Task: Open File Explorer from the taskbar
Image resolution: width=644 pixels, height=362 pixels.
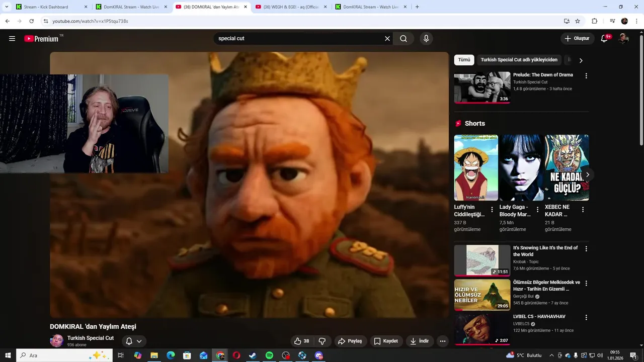Action: coord(154,355)
